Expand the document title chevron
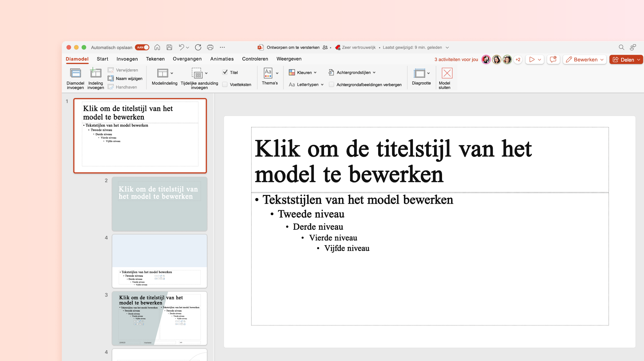The height and width of the screenshot is (361, 644). (x=447, y=47)
